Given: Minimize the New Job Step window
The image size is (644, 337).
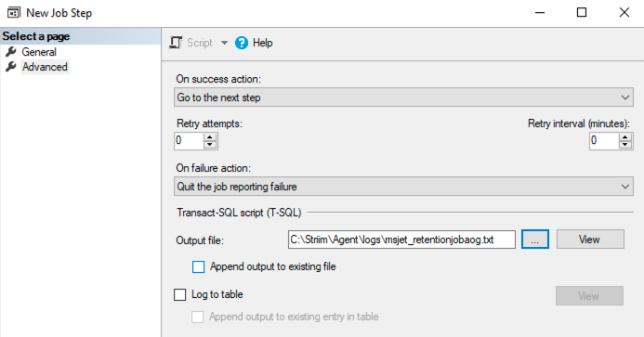Looking at the screenshot, I should point(540,13).
